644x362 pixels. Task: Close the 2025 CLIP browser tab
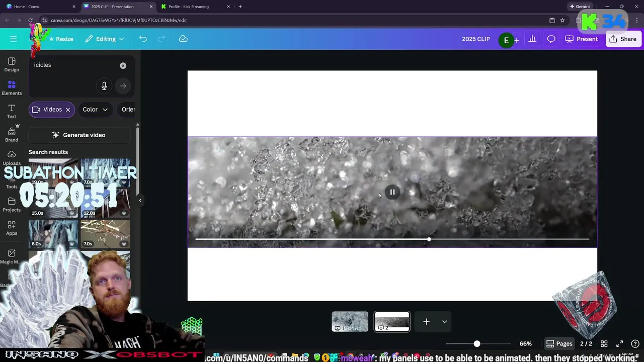151,7
